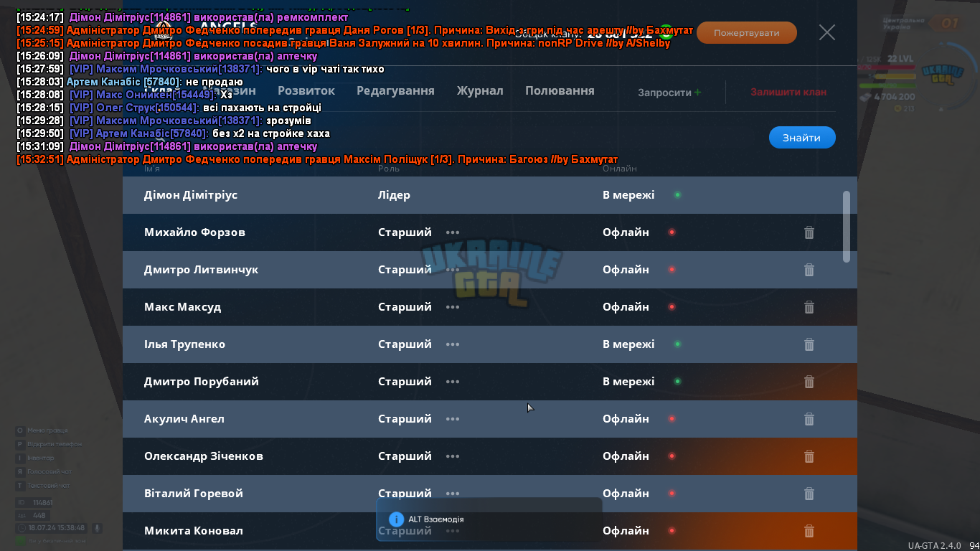
Task: Open role menu dots for Дмитро Литвинчук
Action: (x=453, y=270)
